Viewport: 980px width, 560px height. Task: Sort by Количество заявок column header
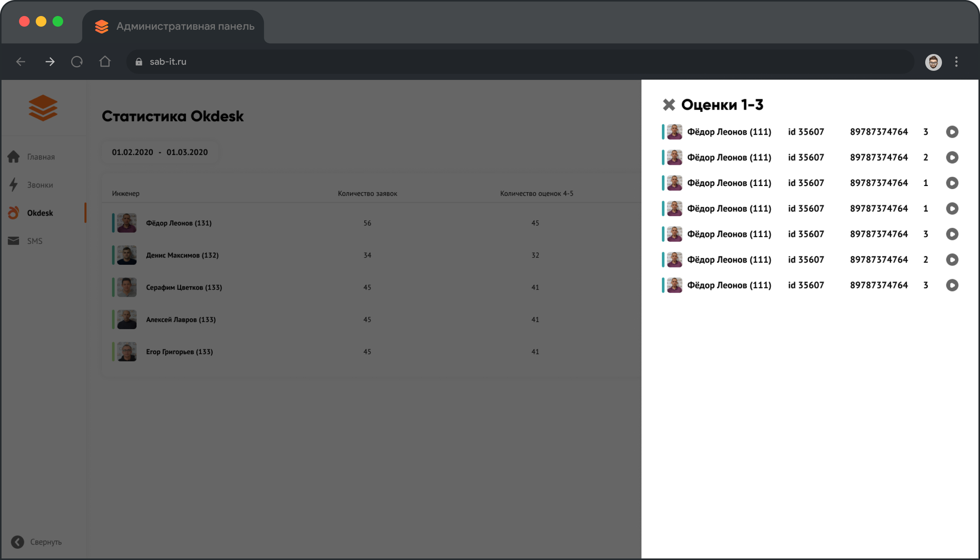[367, 193]
